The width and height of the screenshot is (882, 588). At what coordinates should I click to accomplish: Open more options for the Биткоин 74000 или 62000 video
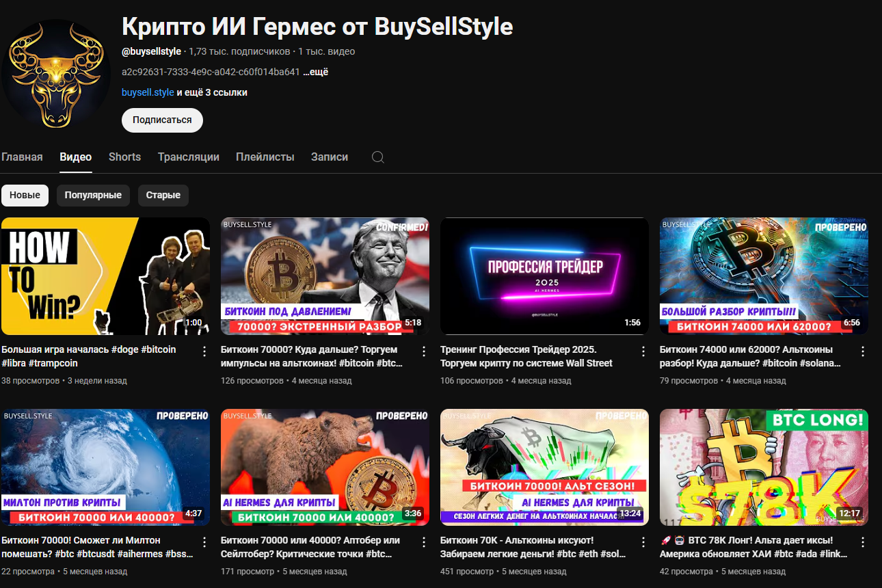(862, 351)
